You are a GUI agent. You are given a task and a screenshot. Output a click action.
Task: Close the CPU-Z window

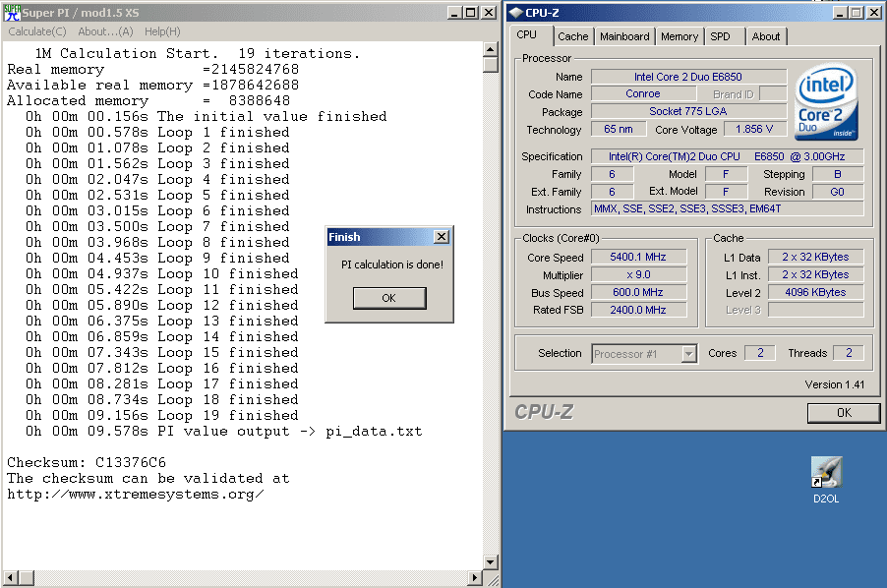point(874,13)
